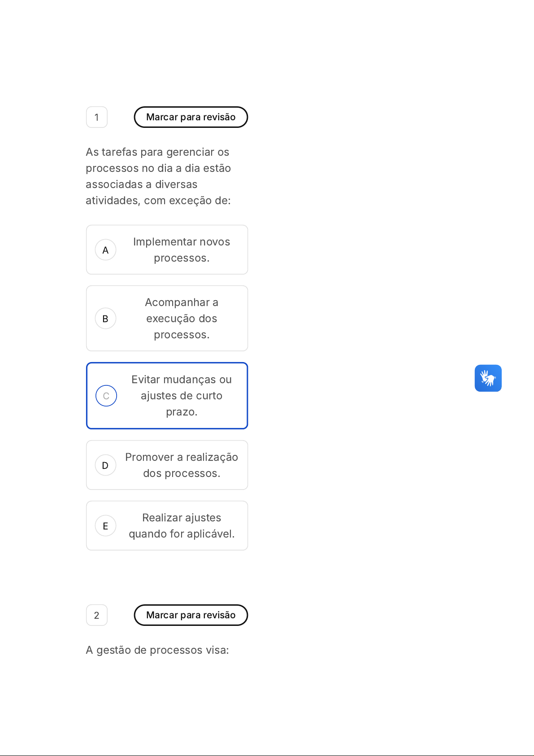
Task: Mark question 2 for review
Action: pos(191,615)
